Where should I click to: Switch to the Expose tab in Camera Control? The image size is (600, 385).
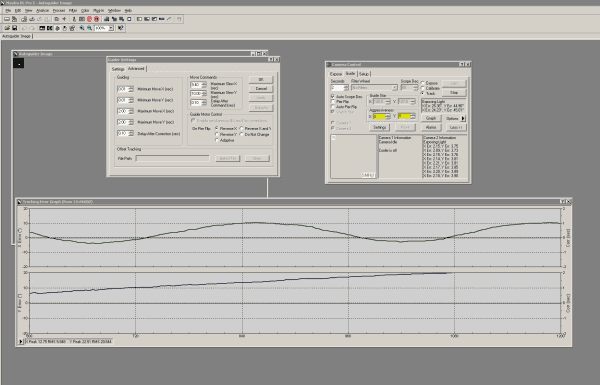[x=336, y=74]
